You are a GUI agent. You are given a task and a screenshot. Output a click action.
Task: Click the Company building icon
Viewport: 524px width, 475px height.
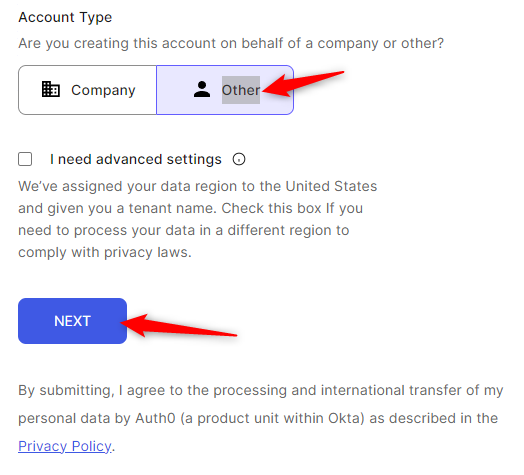pyautogui.click(x=50, y=89)
